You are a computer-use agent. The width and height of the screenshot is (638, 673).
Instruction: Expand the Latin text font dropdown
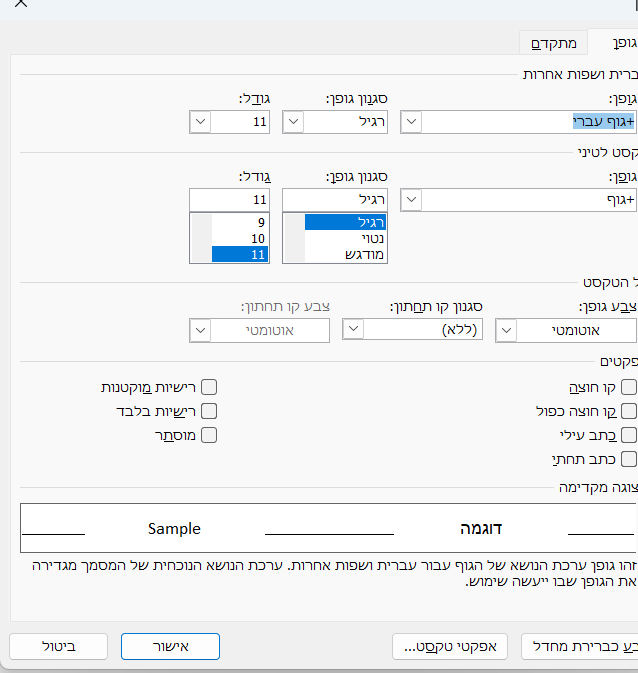[x=411, y=200]
